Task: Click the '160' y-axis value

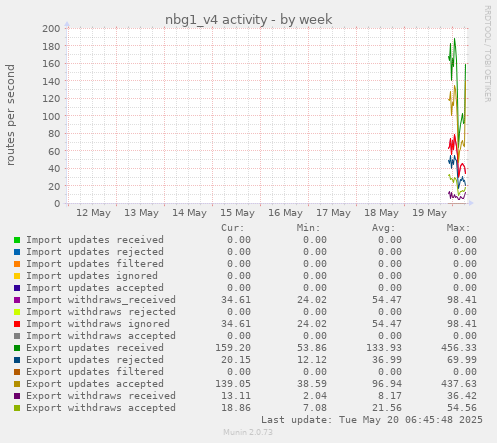Action: (51, 63)
